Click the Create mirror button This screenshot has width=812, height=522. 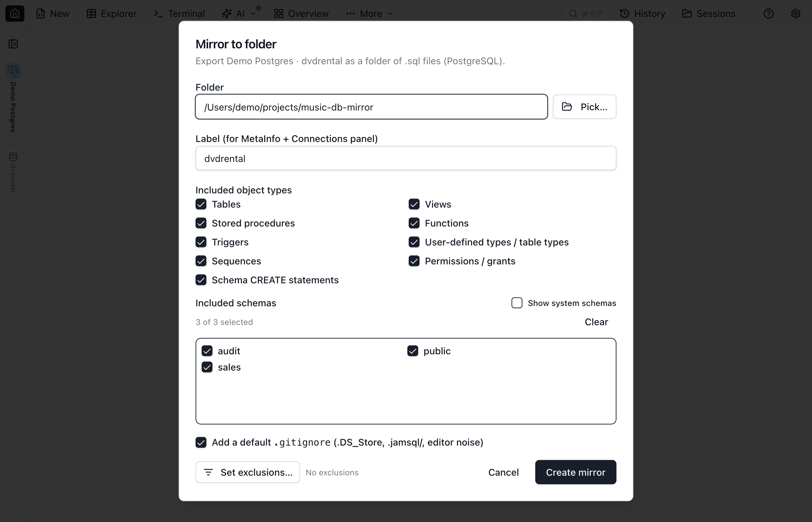pos(575,472)
